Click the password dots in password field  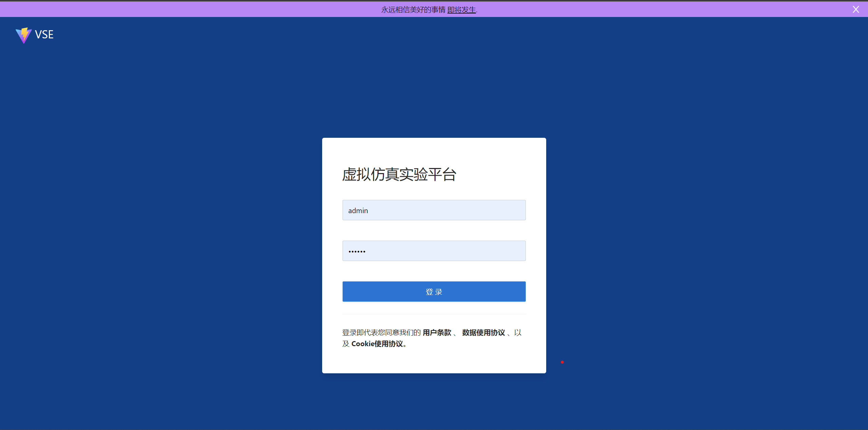pyautogui.click(x=357, y=251)
